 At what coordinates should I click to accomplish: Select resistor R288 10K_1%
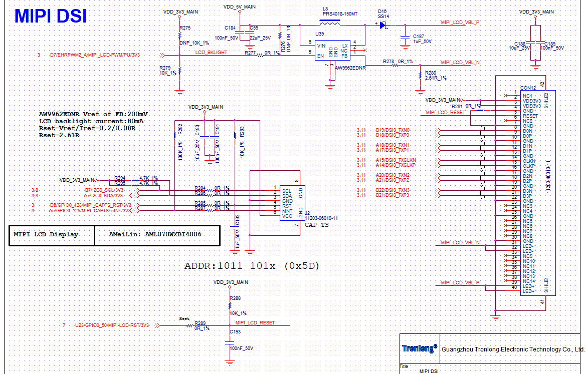230,306
